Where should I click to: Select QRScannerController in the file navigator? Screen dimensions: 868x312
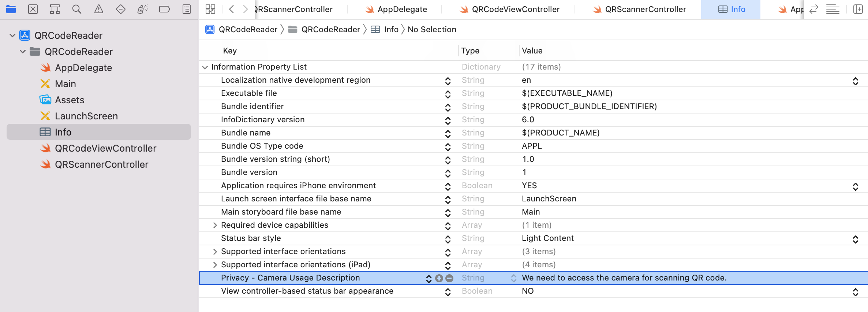tap(101, 164)
